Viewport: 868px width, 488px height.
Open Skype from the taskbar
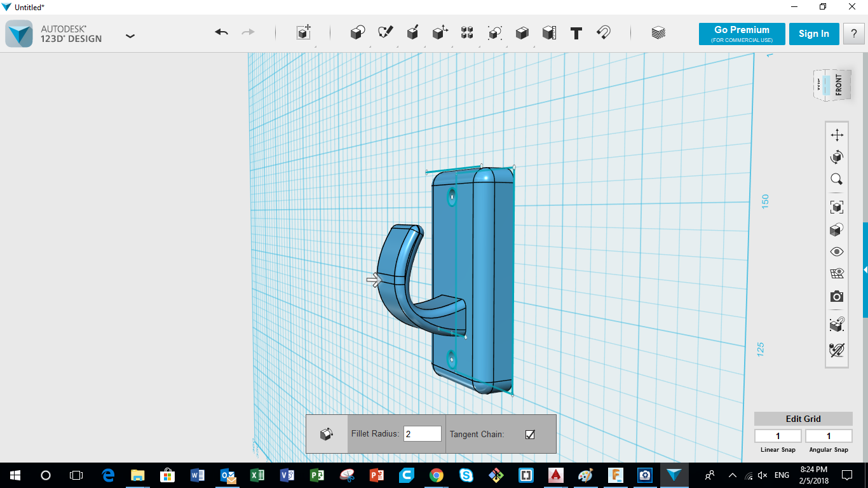point(466,475)
